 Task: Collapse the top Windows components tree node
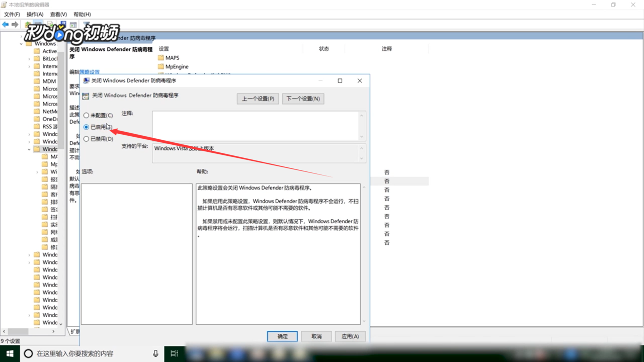[22, 44]
